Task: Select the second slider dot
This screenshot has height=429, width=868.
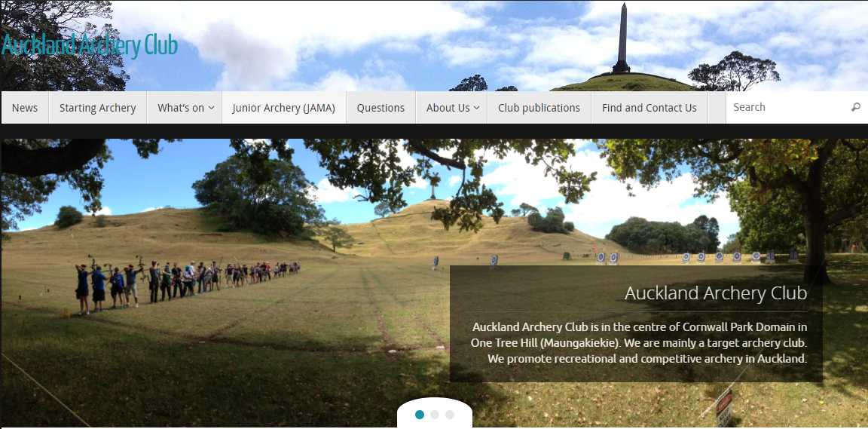Action: click(x=435, y=414)
